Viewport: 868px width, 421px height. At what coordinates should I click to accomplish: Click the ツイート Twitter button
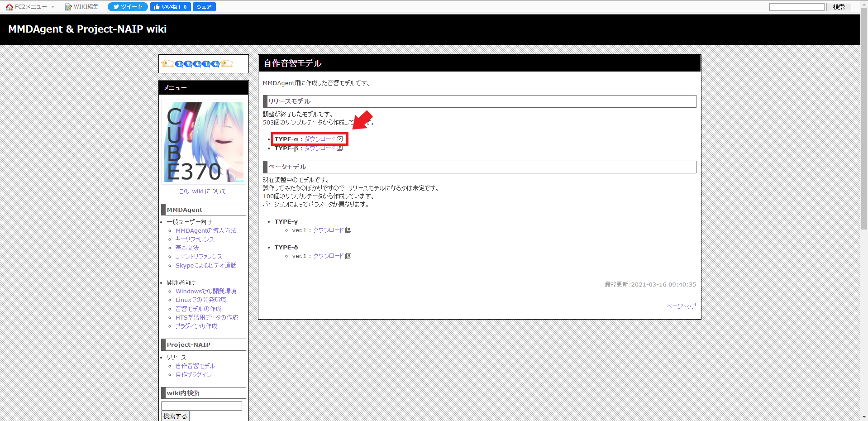[128, 7]
